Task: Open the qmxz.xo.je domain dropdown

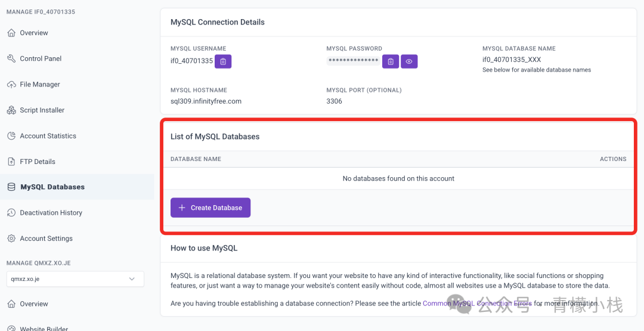Action: (x=75, y=279)
